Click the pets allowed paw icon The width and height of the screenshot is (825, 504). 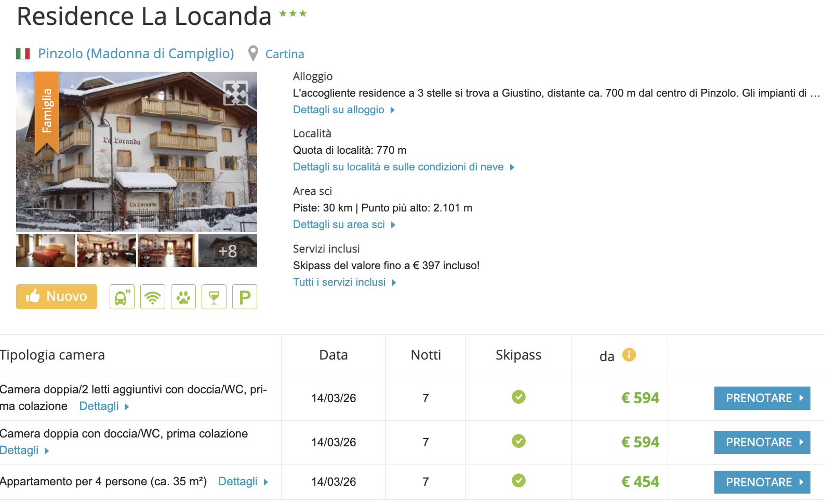(183, 297)
